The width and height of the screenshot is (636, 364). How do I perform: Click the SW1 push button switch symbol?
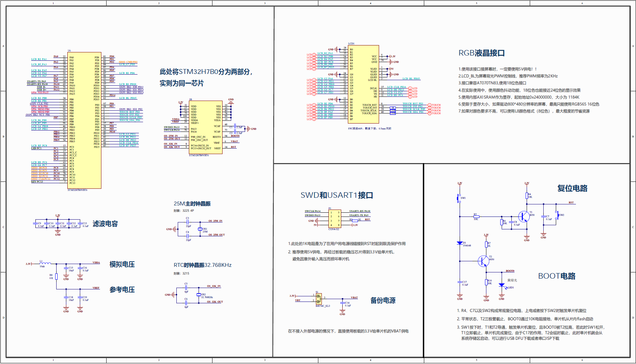pos(459,198)
